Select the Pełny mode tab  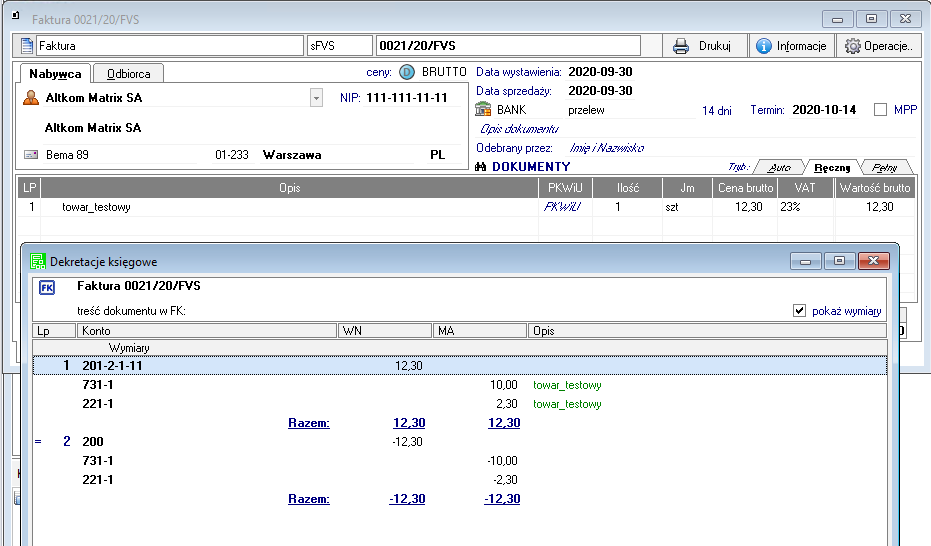pyautogui.click(x=885, y=168)
